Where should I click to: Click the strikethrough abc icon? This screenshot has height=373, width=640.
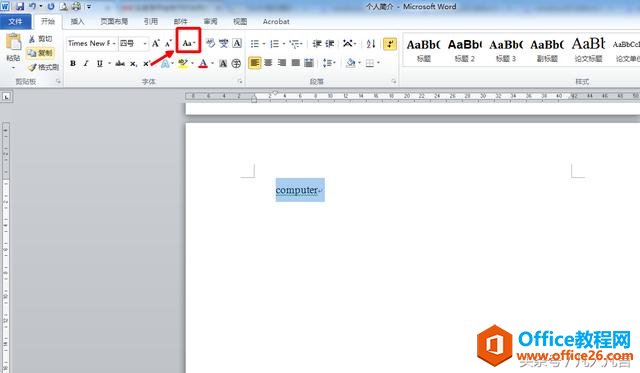click(120, 63)
